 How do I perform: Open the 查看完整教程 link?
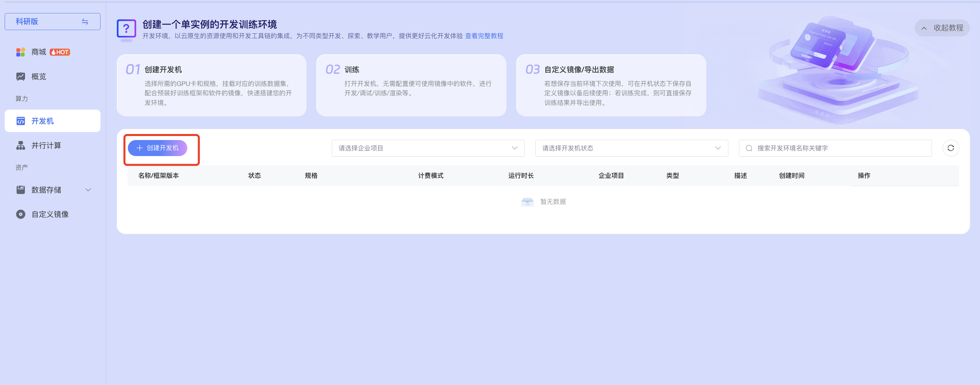484,36
